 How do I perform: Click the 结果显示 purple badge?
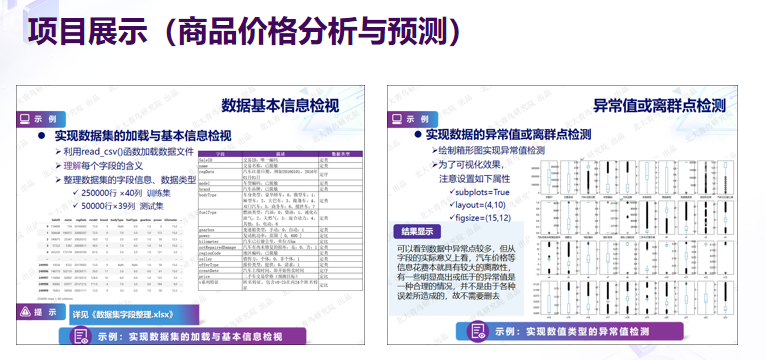coord(417,231)
